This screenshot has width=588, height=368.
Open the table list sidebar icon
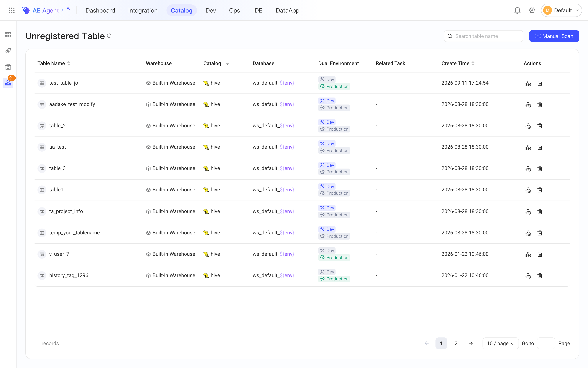[8, 35]
